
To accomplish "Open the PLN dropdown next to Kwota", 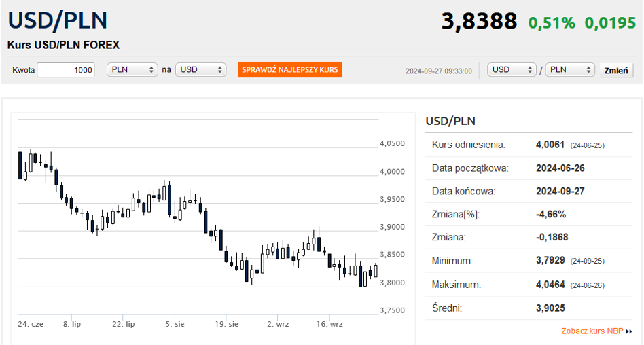I will pos(132,70).
